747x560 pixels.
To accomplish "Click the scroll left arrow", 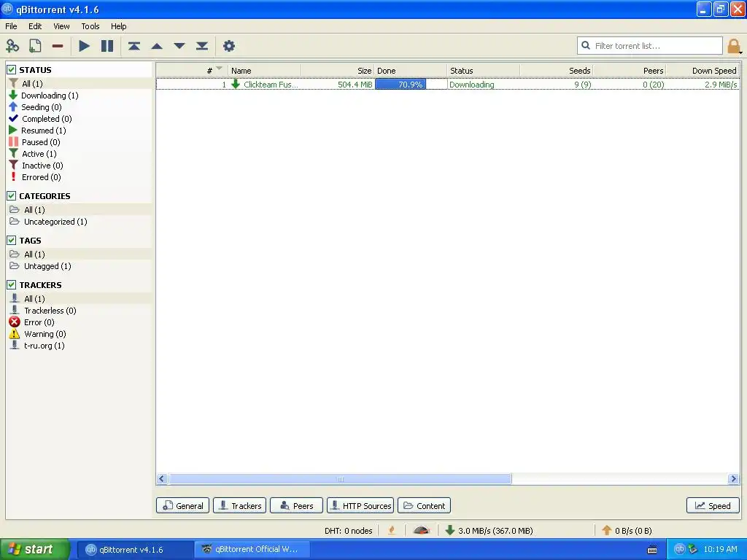I will (x=161, y=479).
